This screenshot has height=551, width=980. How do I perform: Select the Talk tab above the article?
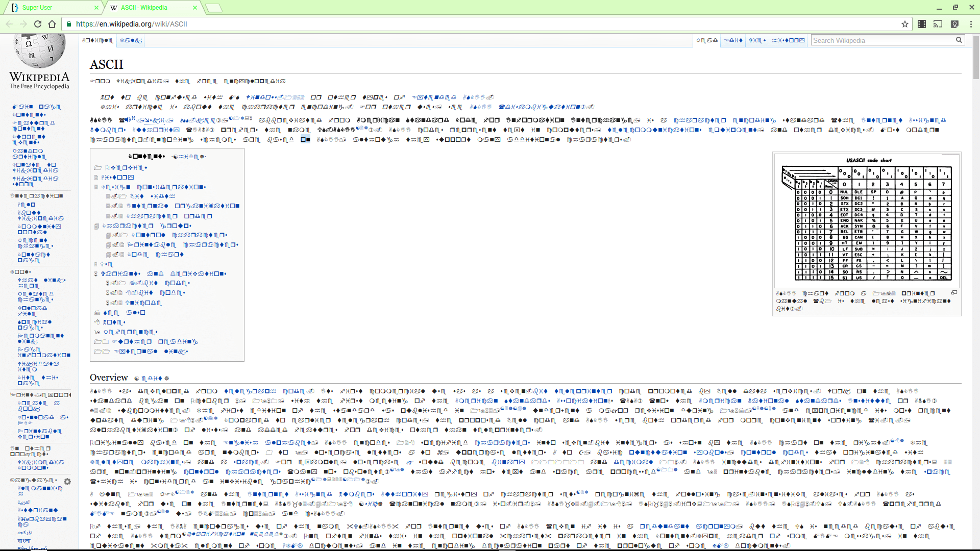click(131, 40)
